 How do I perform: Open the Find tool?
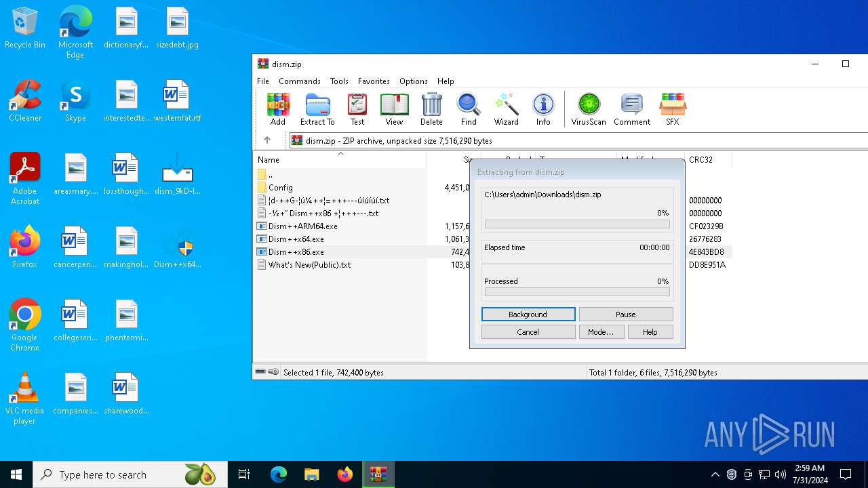click(x=469, y=109)
